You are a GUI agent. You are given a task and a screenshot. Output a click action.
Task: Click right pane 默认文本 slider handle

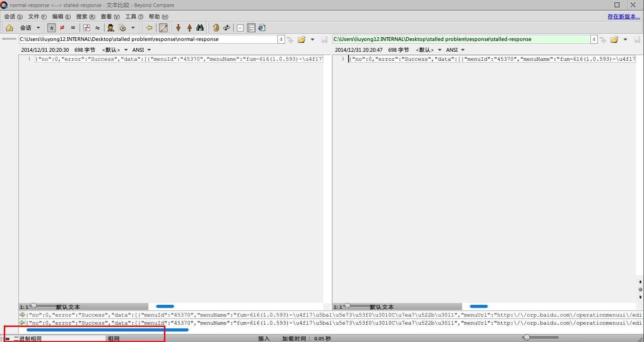coord(347,306)
